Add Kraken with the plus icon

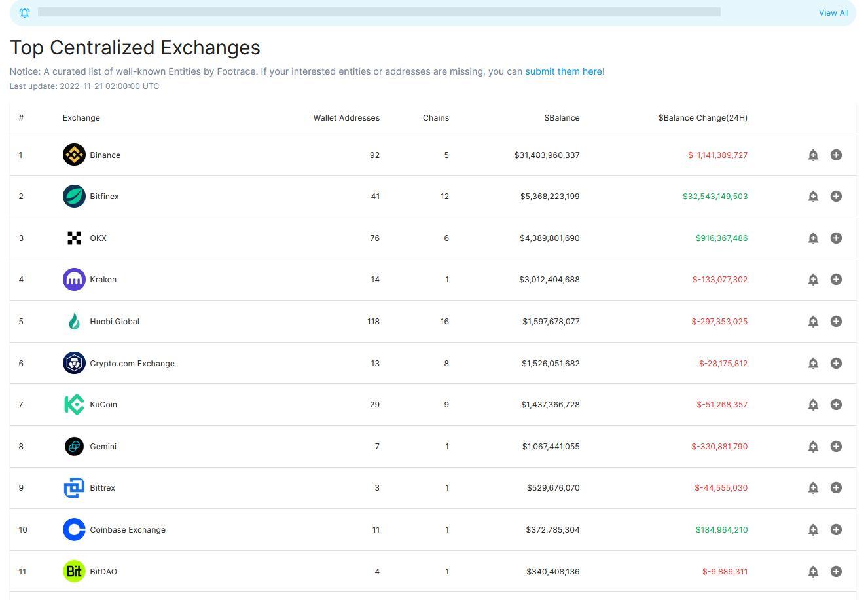tap(836, 280)
